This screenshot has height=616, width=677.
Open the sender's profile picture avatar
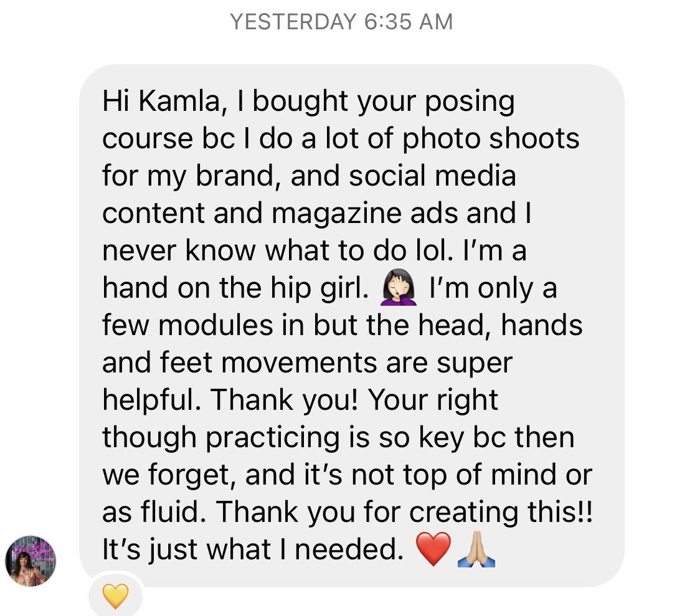(31, 561)
